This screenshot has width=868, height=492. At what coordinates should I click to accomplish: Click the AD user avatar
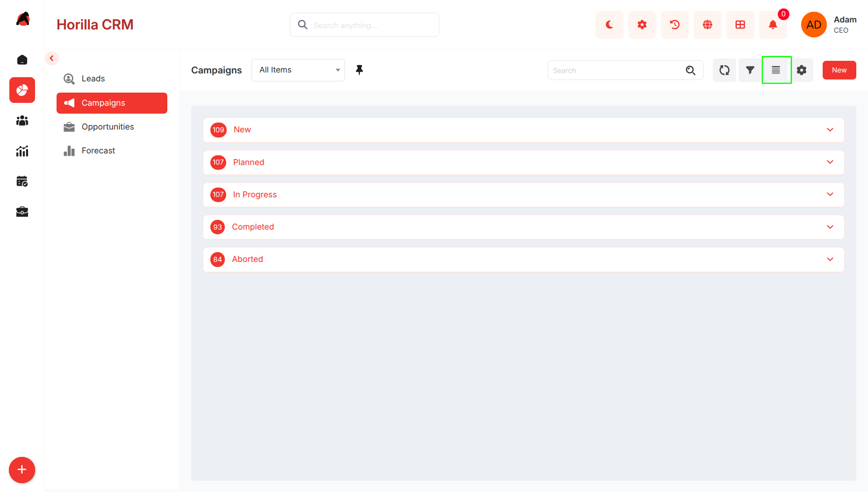814,25
